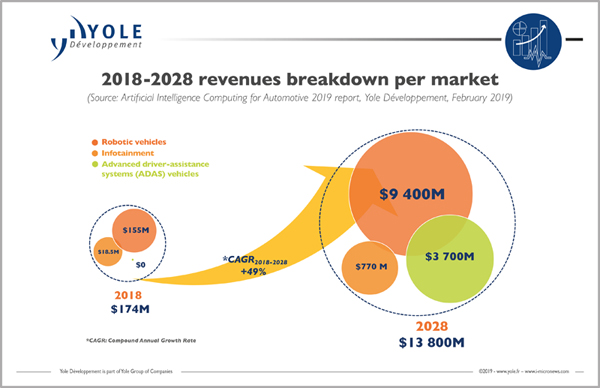Select the ADAS vehicles legend label
Image resolution: width=600 pixels, height=388 pixels.
click(x=155, y=169)
